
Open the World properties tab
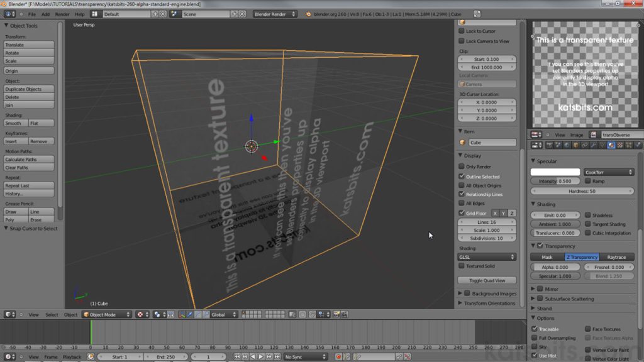[565, 146]
